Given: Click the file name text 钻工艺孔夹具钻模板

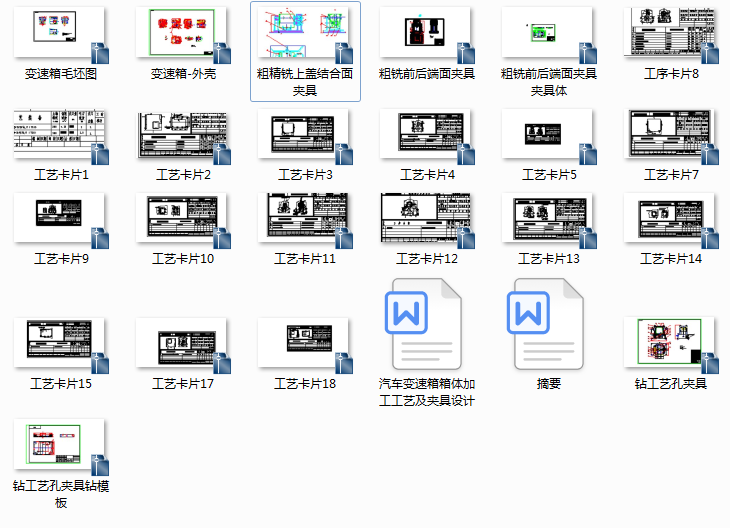Looking at the screenshot, I should (61, 494).
